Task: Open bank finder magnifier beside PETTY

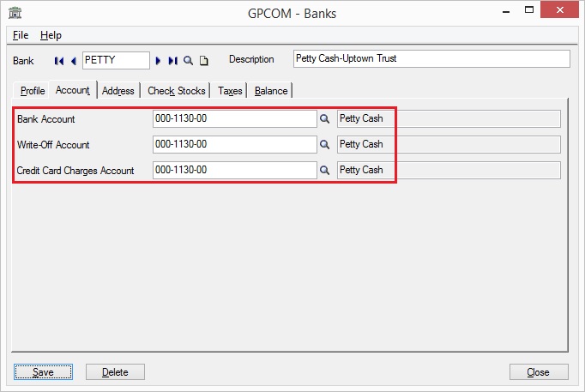Action: point(188,61)
